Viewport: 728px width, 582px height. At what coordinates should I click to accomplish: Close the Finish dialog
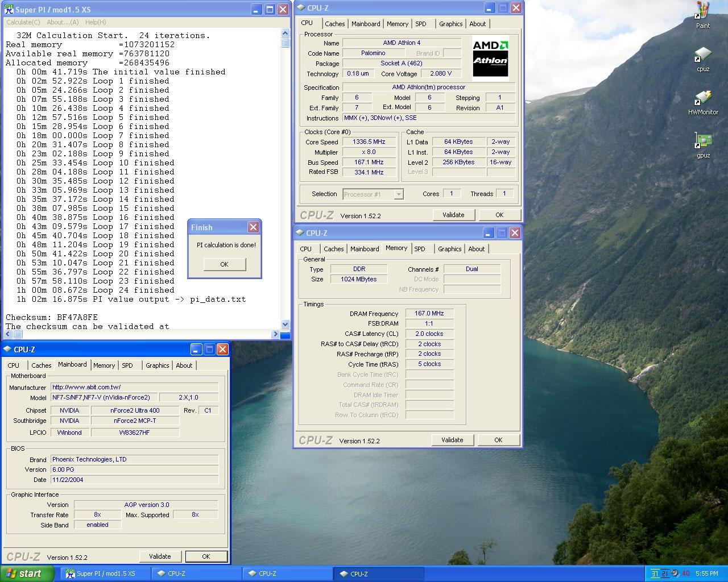tap(253, 227)
